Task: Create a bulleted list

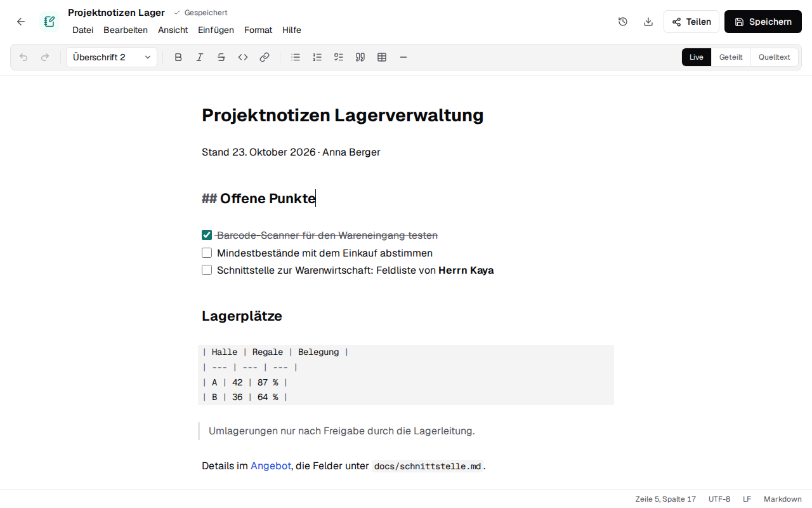Action: 296,57
